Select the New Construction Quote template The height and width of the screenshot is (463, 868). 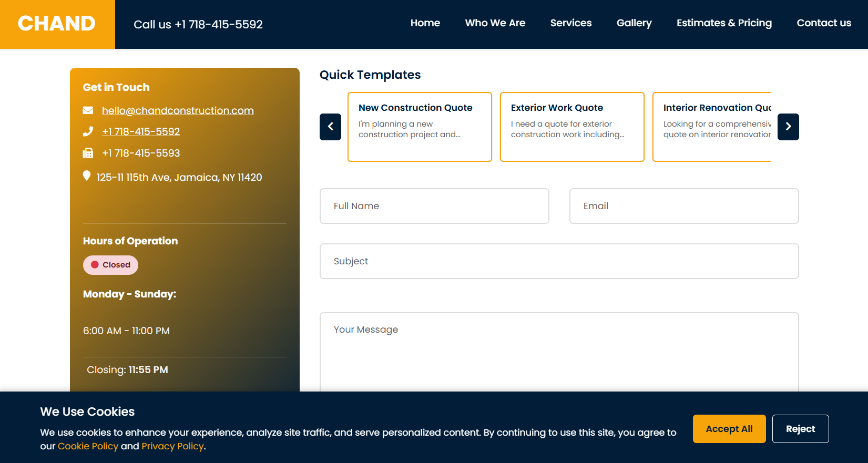tap(420, 127)
